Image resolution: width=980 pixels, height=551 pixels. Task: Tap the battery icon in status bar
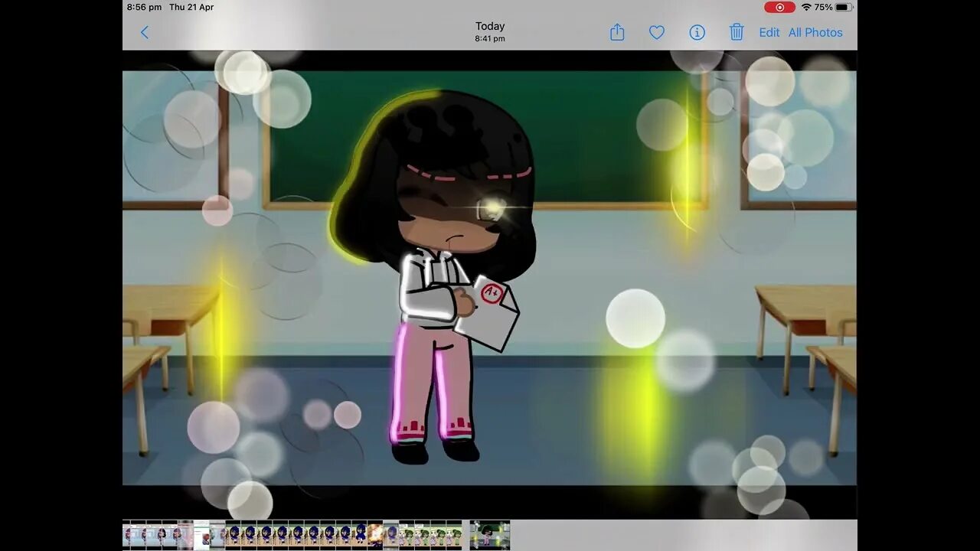tap(844, 7)
